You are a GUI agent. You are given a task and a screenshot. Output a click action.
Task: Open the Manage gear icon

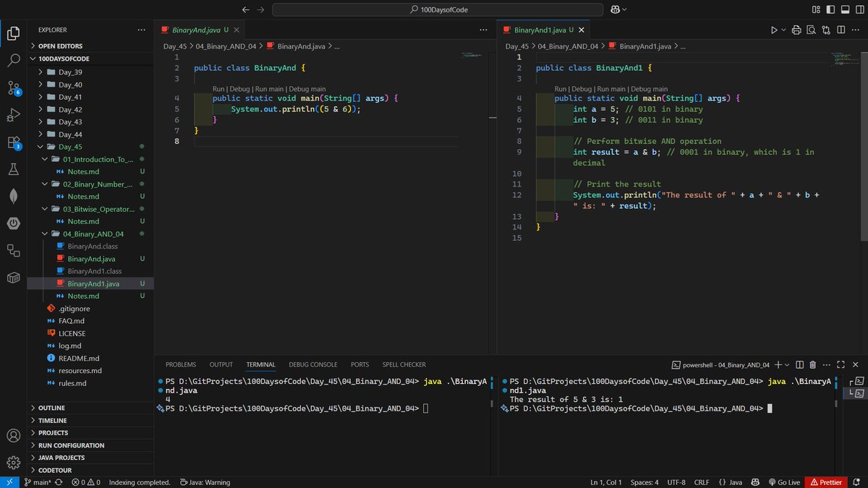13,463
